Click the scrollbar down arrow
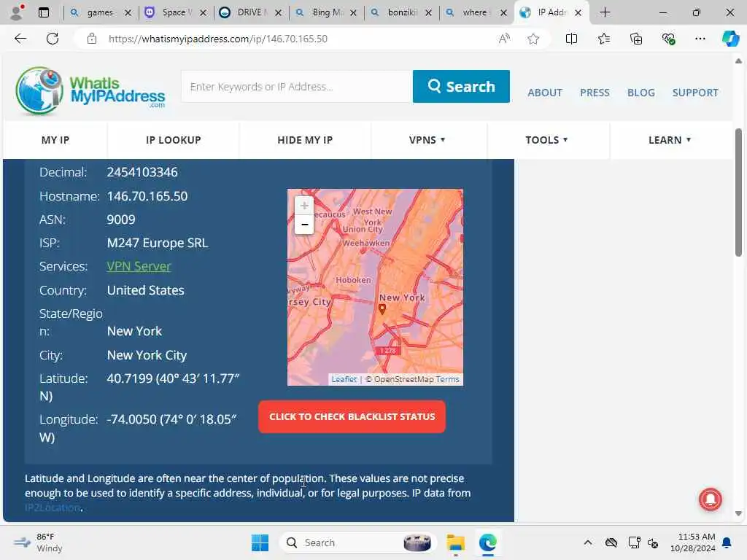The image size is (747, 560). (x=738, y=514)
